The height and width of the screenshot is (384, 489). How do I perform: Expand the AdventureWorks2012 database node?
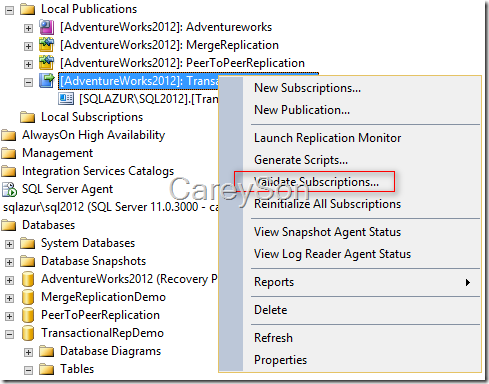point(9,280)
